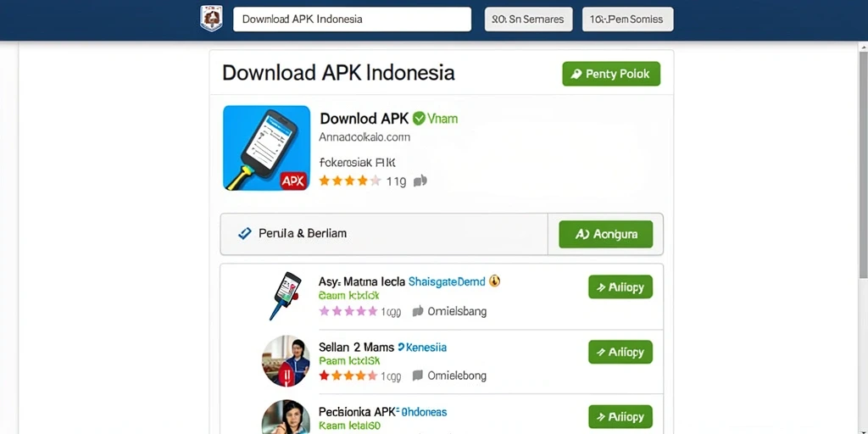
Task: Open the '10: Pem Somiss' header button
Action: coord(628,19)
